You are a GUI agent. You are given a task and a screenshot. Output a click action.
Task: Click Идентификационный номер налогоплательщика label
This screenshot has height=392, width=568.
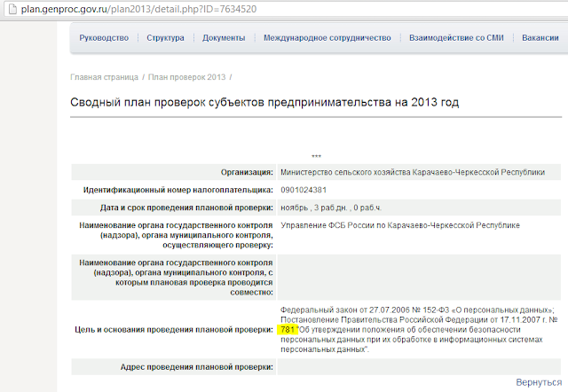[177, 190]
